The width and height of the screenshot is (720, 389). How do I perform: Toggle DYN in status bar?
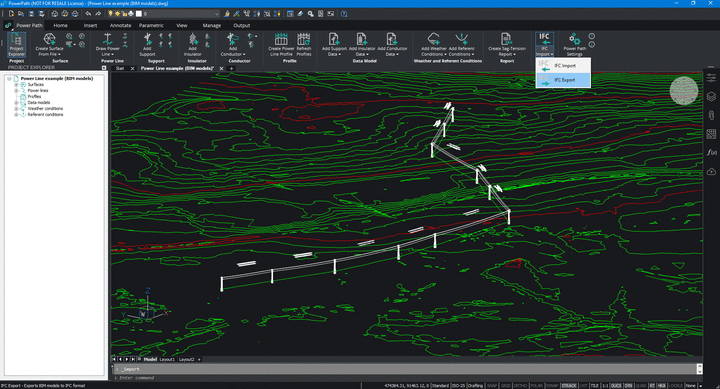628,386
